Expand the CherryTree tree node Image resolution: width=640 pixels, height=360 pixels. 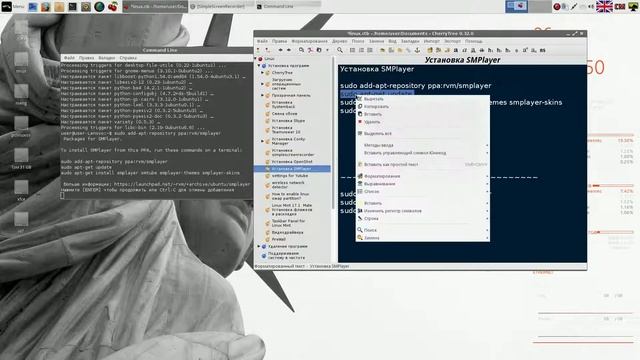coord(262,73)
